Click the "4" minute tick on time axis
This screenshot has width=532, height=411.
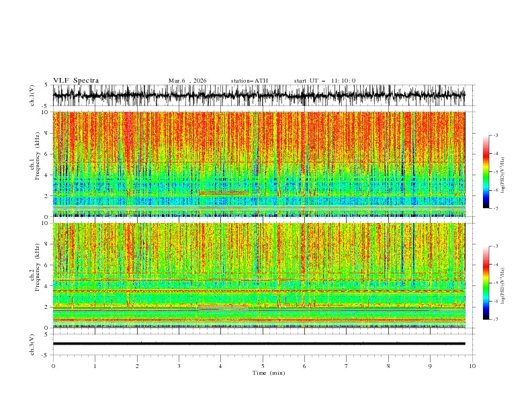(220, 366)
